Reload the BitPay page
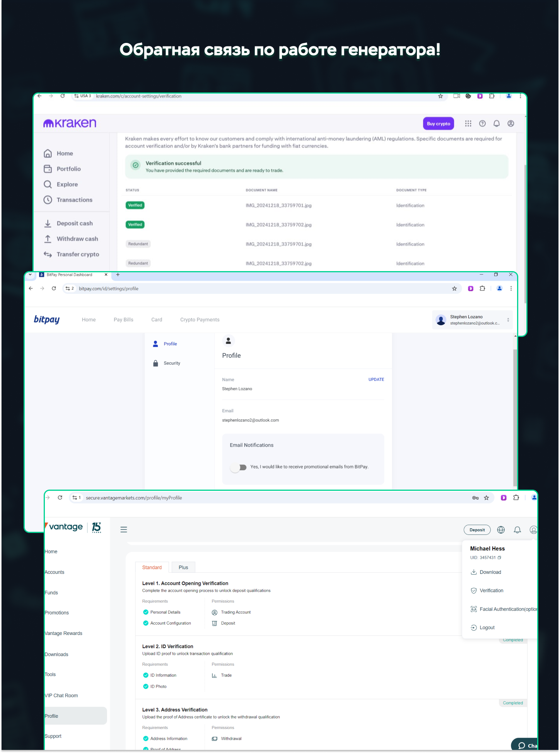560x753 pixels. point(54,289)
